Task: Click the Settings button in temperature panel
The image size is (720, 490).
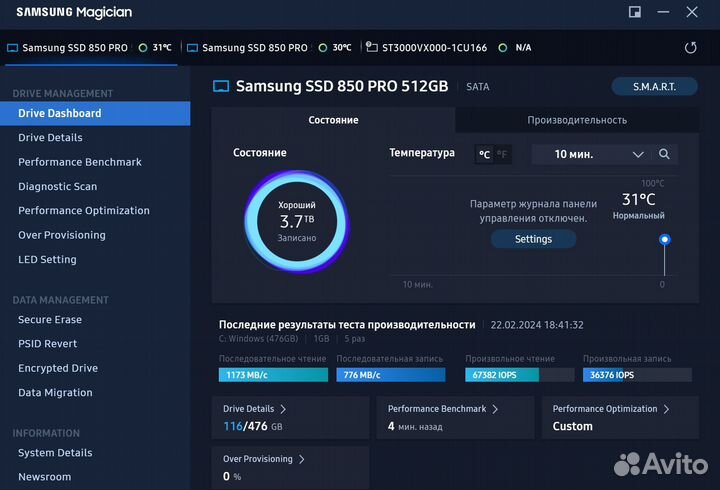Action: [533, 239]
